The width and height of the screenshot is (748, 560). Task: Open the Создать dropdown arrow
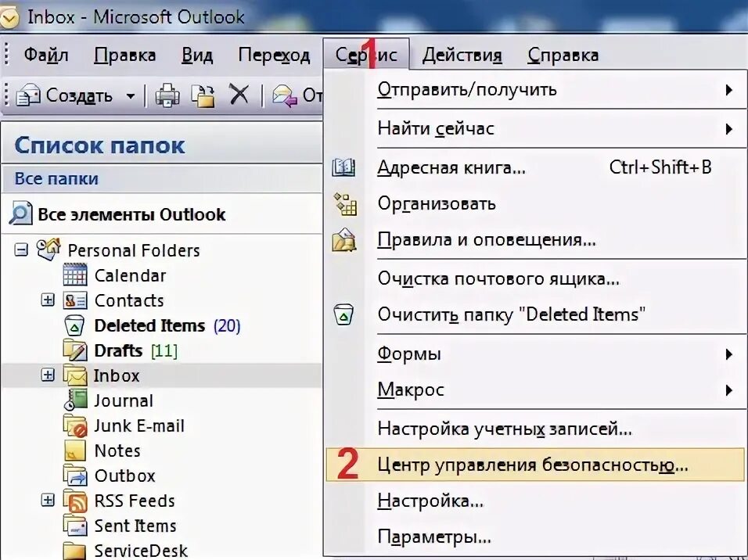[x=130, y=96]
